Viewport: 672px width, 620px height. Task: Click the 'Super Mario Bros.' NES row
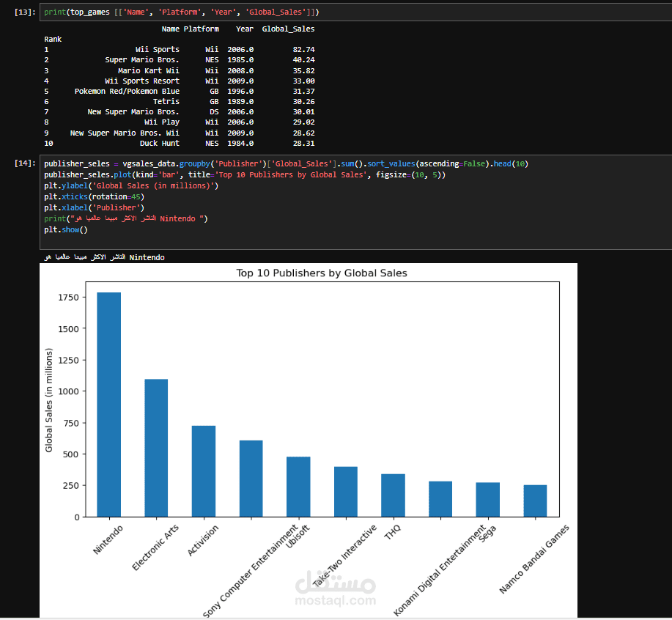(179, 60)
